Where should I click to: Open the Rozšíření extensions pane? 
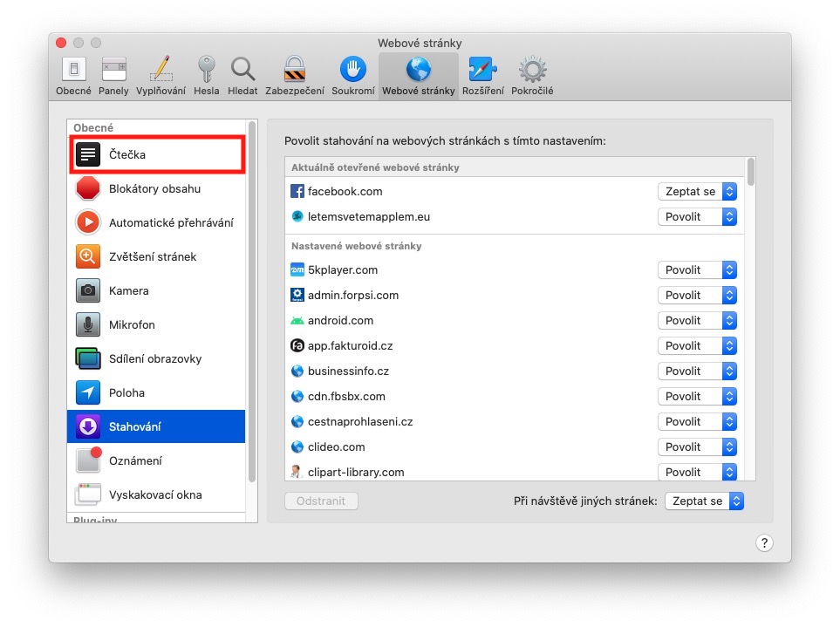[482, 76]
